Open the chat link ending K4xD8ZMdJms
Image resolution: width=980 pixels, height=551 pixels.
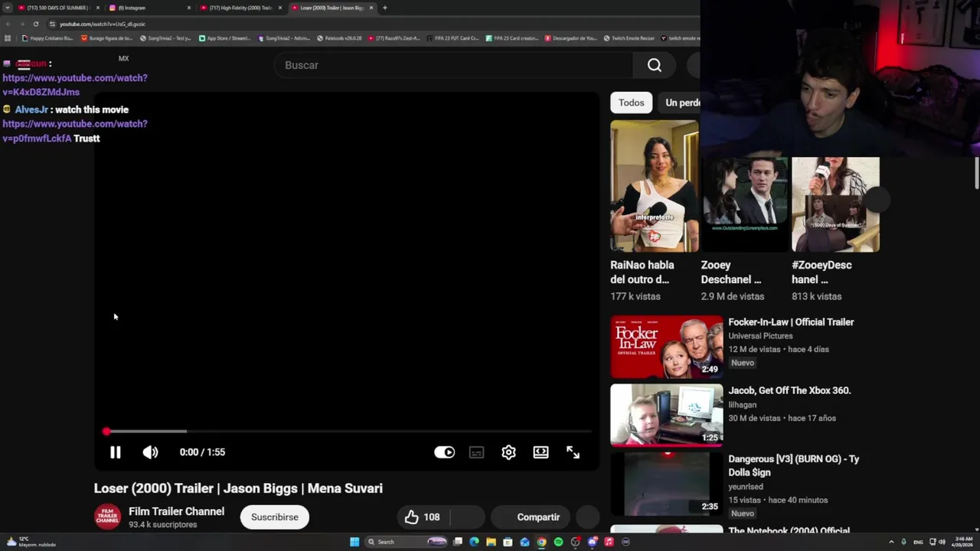coord(74,85)
